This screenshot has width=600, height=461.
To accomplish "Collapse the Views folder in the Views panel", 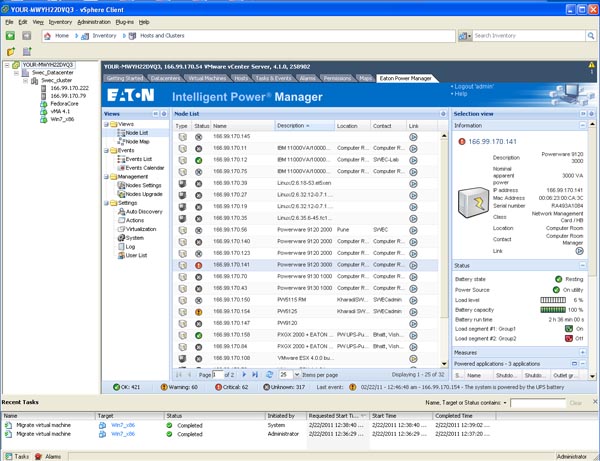I will coord(106,124).
